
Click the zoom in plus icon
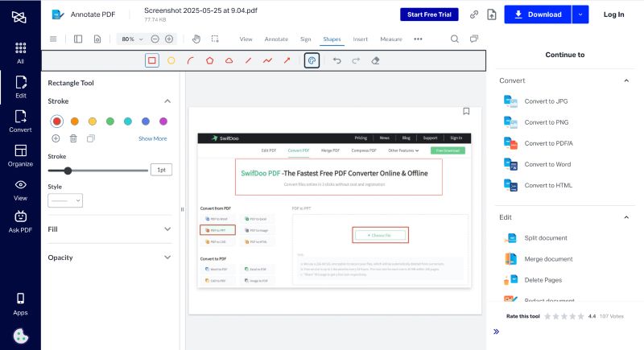coord(169,39)
